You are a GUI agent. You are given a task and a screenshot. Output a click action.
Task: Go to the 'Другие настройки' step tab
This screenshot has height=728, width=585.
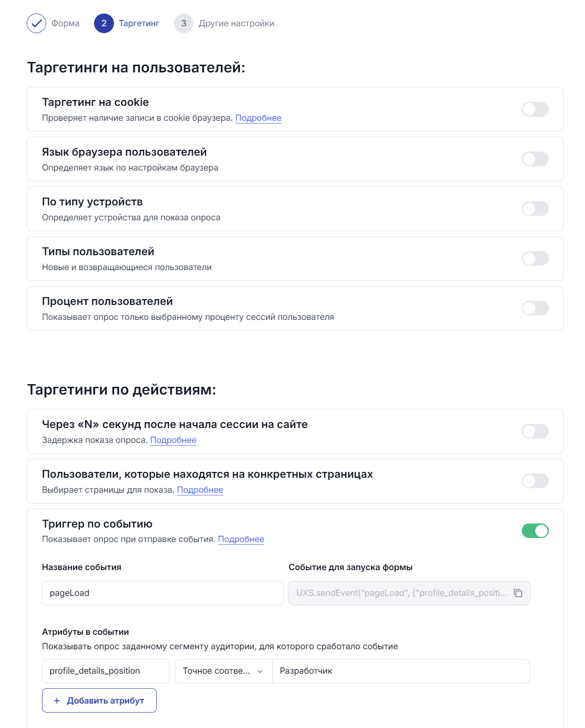236,24
